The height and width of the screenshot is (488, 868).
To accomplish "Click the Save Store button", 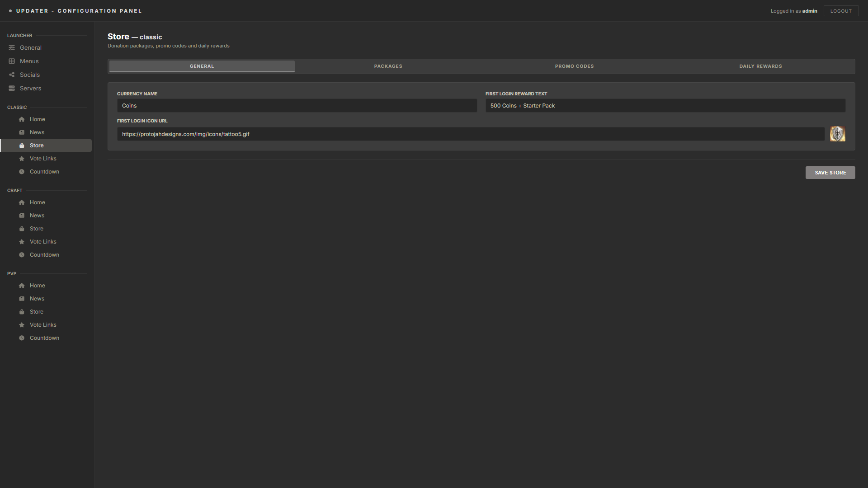I will point(830,173).
